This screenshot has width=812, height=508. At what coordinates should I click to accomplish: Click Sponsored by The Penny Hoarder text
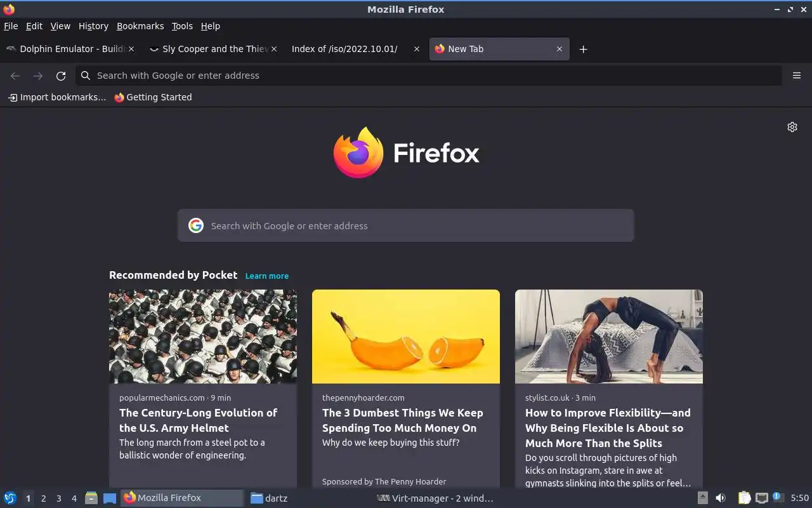pos(384,481)
